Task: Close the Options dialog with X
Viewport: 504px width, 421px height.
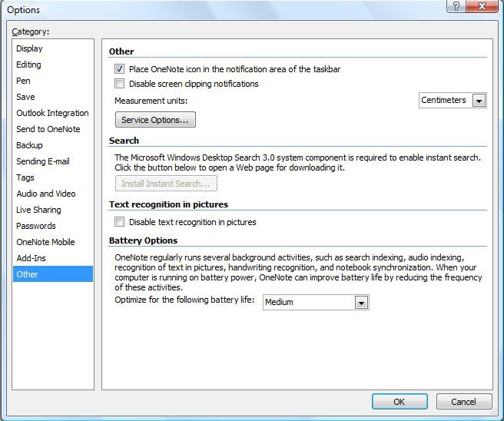Action: pos(482,6)
